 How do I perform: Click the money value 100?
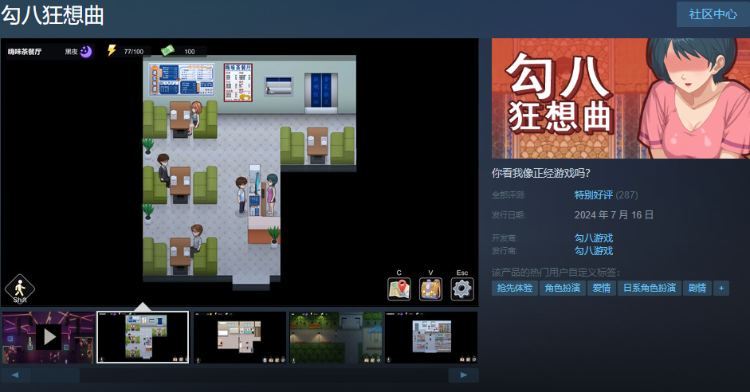(189, 51)
